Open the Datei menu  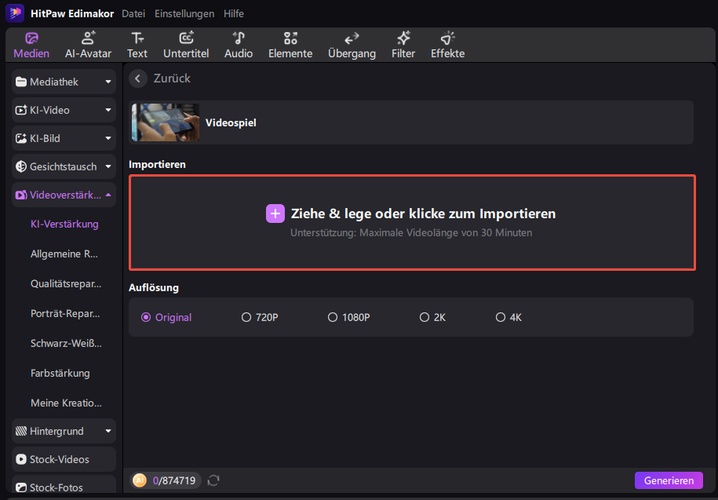pyautogui.click(x=133, y=14)
